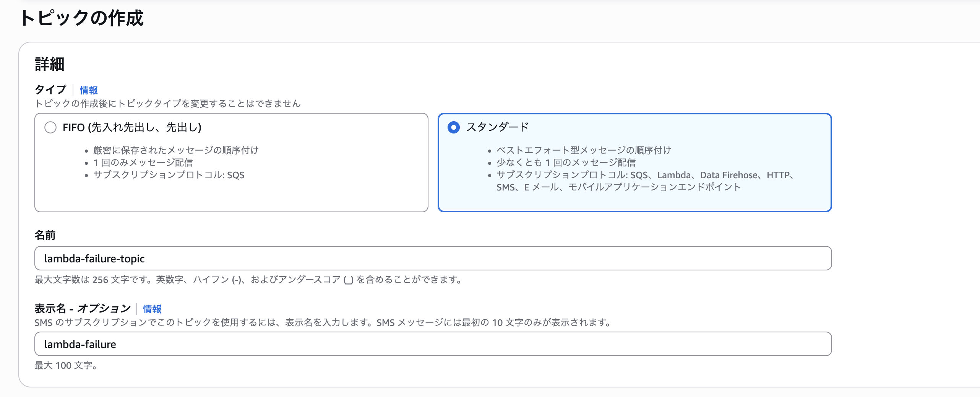Click the bullet ベストエフォート型メッセージの順序付け

click(584, 150)
